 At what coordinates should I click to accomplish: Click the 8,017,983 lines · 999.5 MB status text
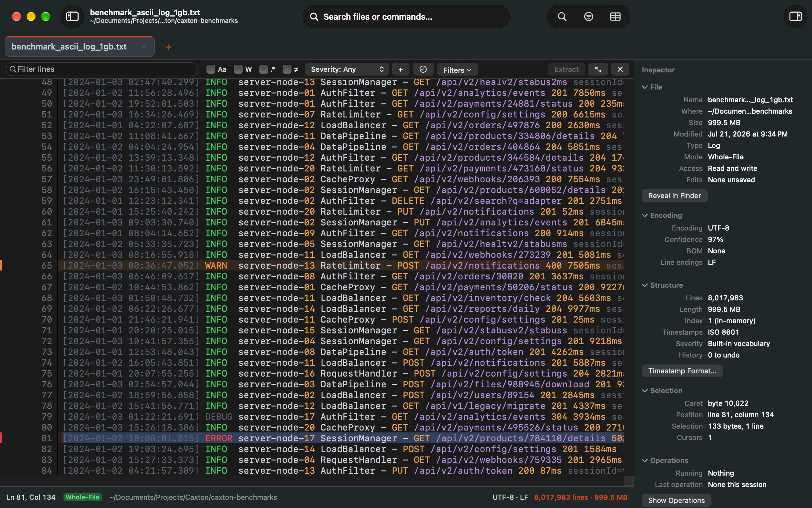click(x=580, y=497)
